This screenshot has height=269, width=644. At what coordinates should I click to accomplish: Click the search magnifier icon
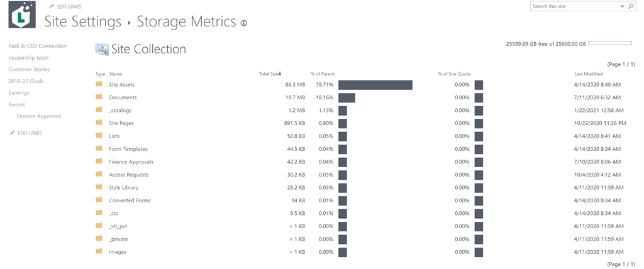pos(631,6)
